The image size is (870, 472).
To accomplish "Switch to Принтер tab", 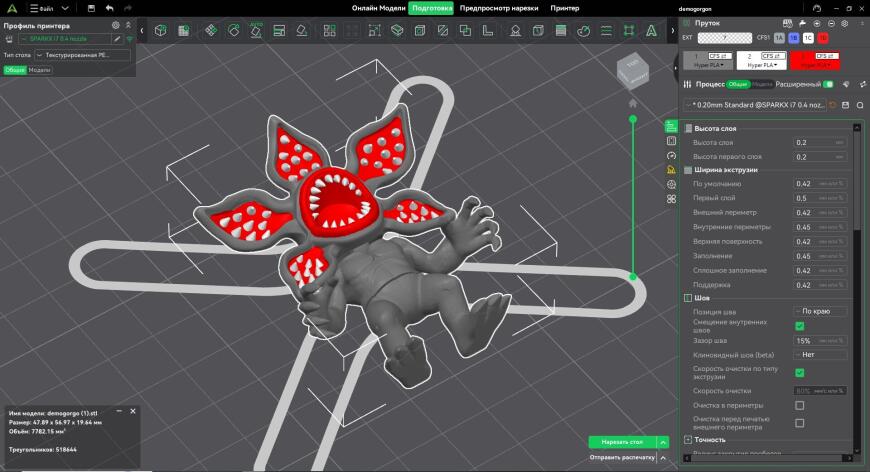I will (x=565, y=8).
